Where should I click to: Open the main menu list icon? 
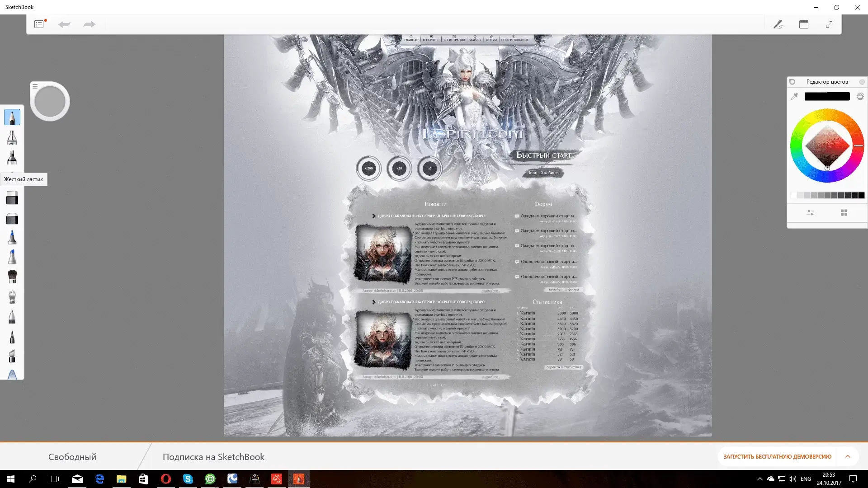click(39, 24)
